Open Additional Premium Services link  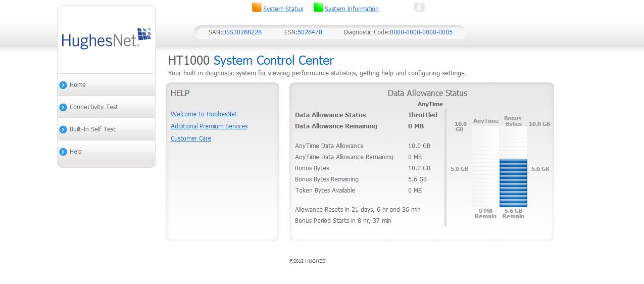pos(209,126)
